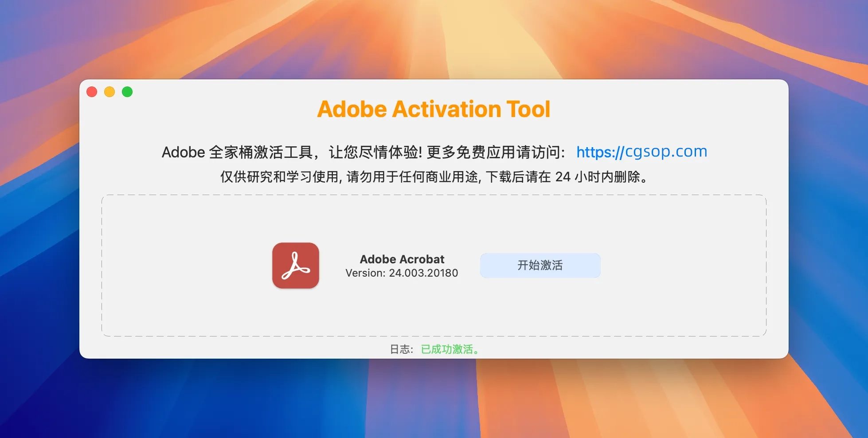Open the https://cgsop.com link

click(x=641, y=152)
